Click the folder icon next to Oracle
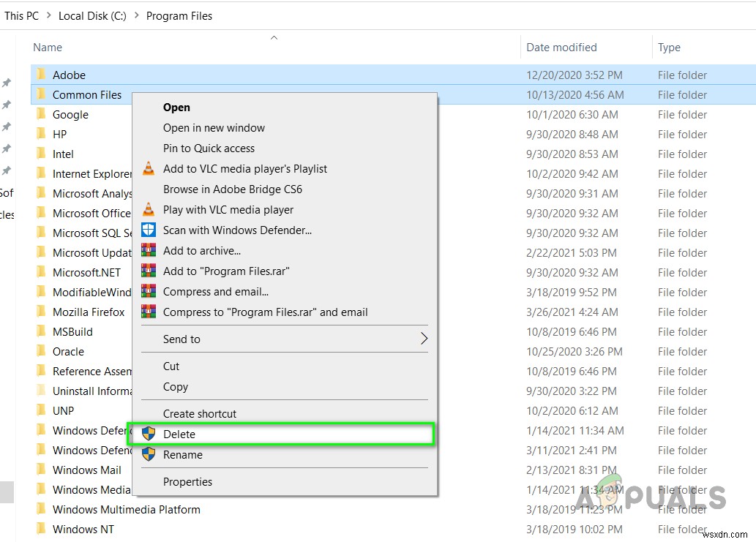 coord(40,351)
